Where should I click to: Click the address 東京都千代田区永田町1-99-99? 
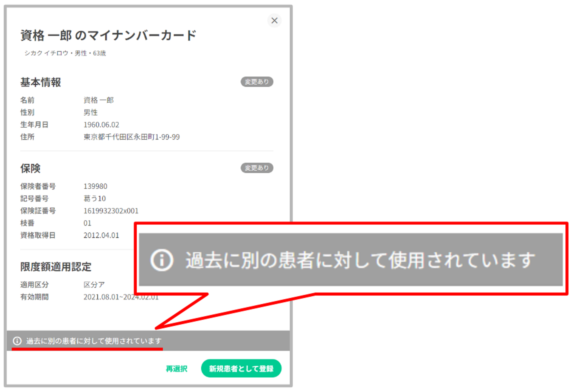point(132,137)
